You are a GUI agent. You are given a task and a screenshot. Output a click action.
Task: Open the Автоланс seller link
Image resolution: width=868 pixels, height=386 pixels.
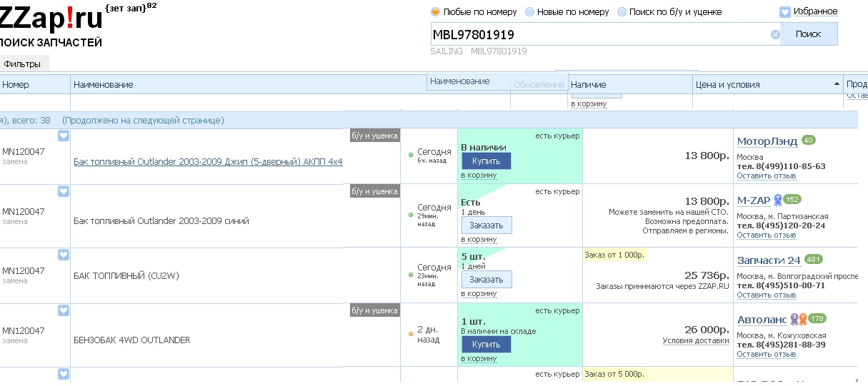pyautogui.click(x=762, y=320)
